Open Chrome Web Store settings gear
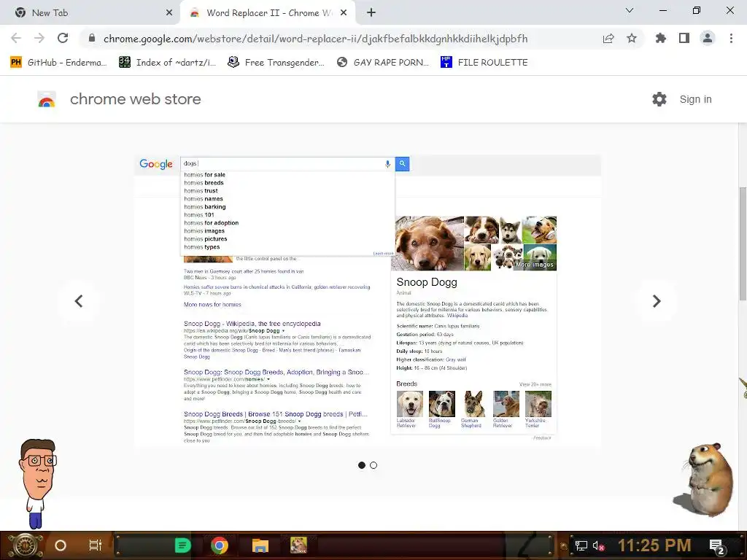Screen dimensions: 747x560 tap(659, 99)
